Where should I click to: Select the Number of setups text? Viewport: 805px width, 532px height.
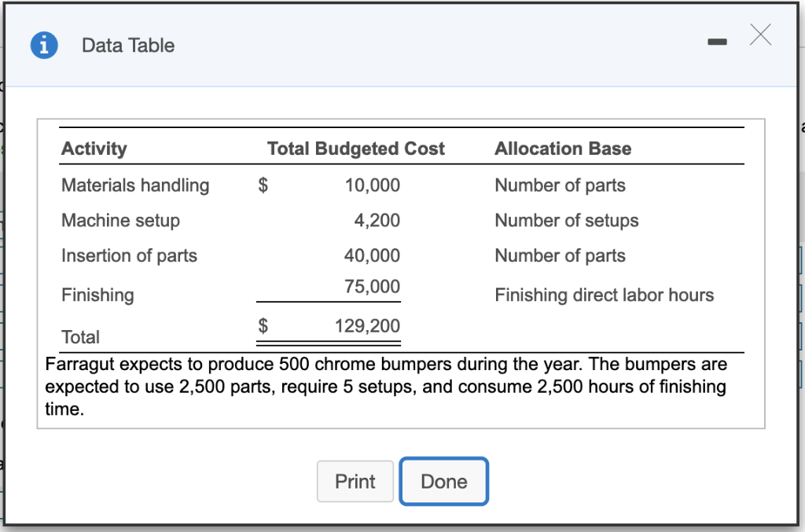click(566, 221)
